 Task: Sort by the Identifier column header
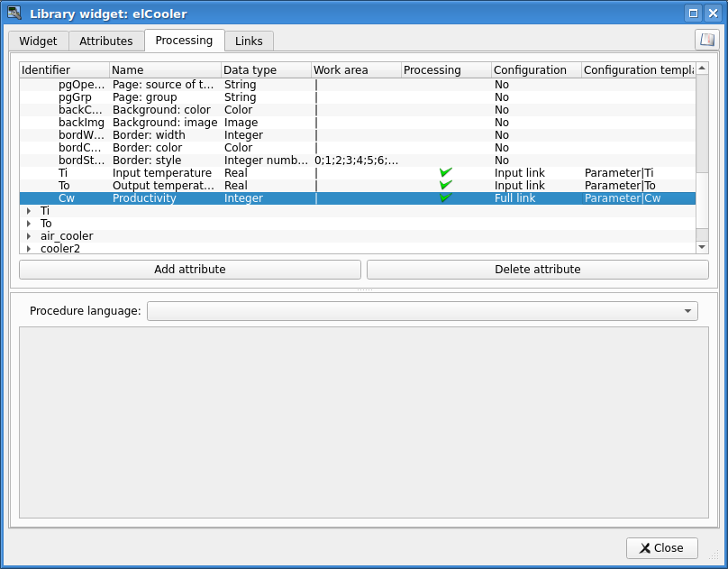click(x=64, y=70)
